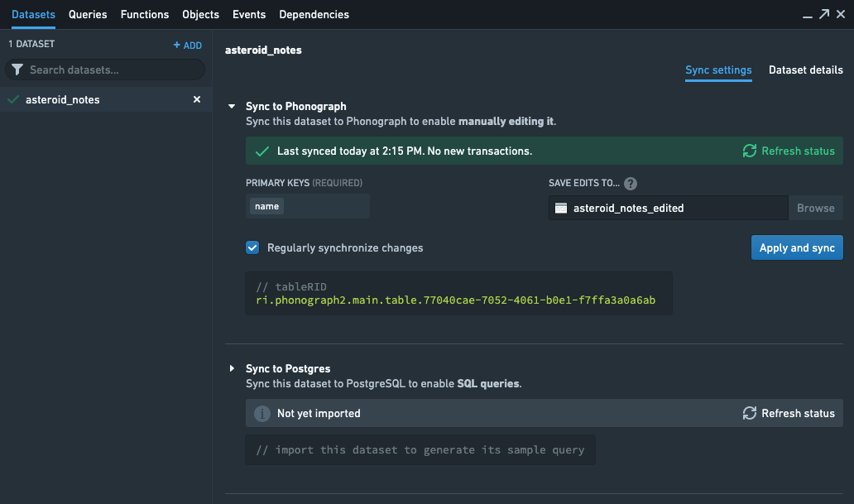Screen dimensions: 854x504
Task: Collapse the Sync to Phonograph section
Action: pos(232,106)
